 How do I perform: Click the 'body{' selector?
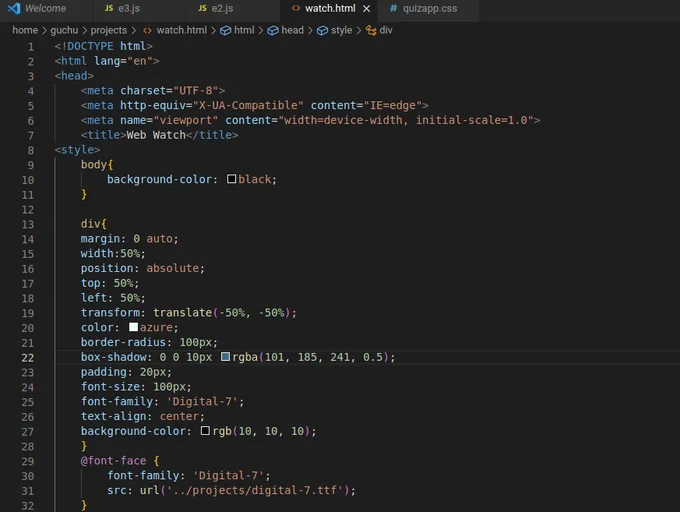coord(97,165)
